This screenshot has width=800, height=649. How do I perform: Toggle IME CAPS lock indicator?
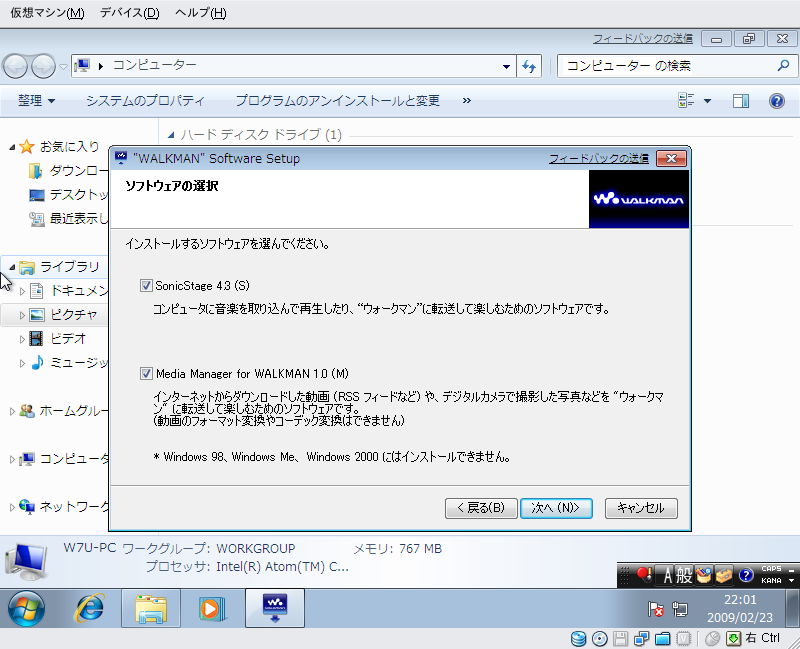click(x=771, y=569)
